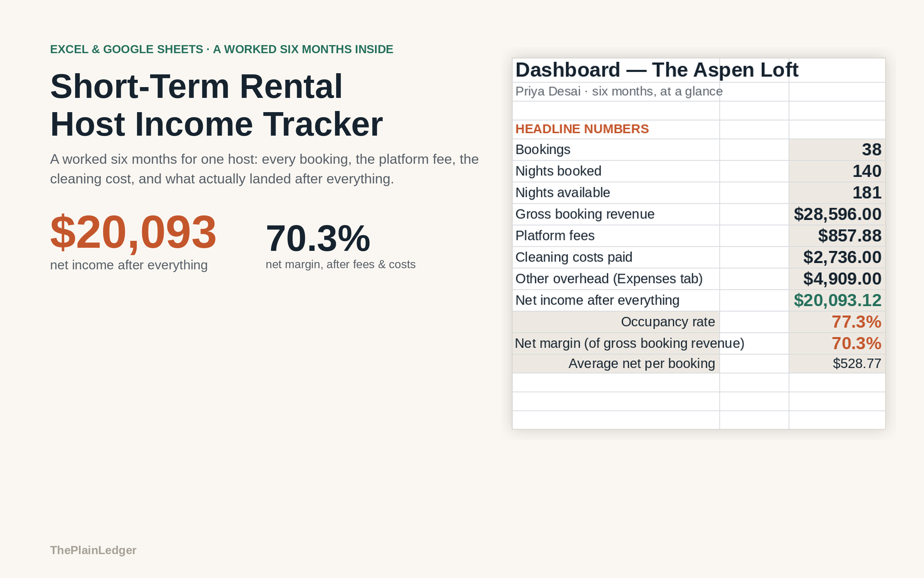Click the large 70.3% net margin figure
Screen dimensions: 924x578
tap(318, 239)
